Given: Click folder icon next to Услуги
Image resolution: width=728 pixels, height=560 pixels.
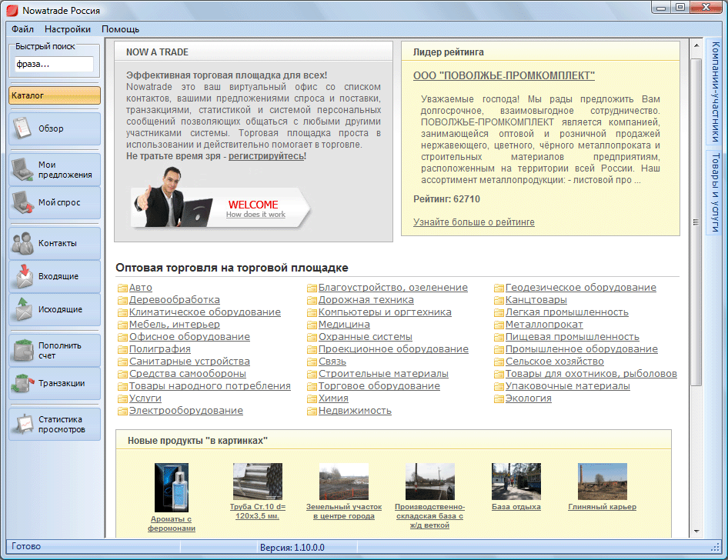Looking at the screenshot, I should [122, 398].
